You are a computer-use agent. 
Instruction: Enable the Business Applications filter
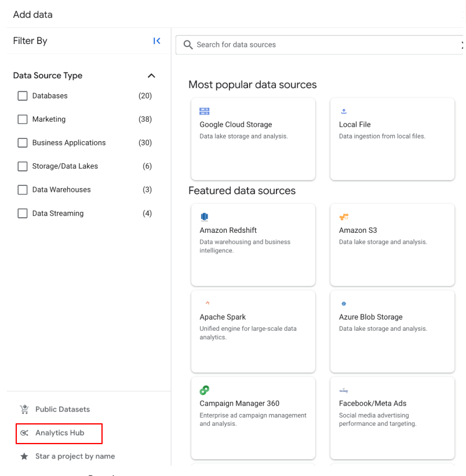(23, 142)
